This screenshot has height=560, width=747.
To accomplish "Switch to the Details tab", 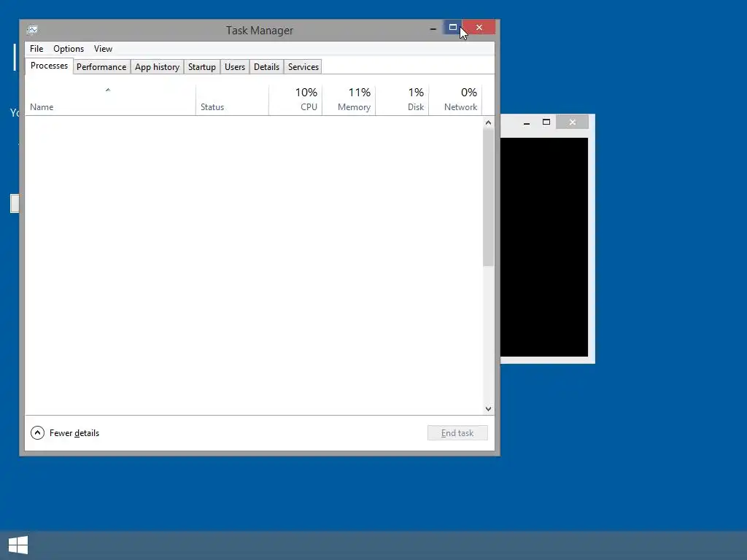I will coord(266,67).
